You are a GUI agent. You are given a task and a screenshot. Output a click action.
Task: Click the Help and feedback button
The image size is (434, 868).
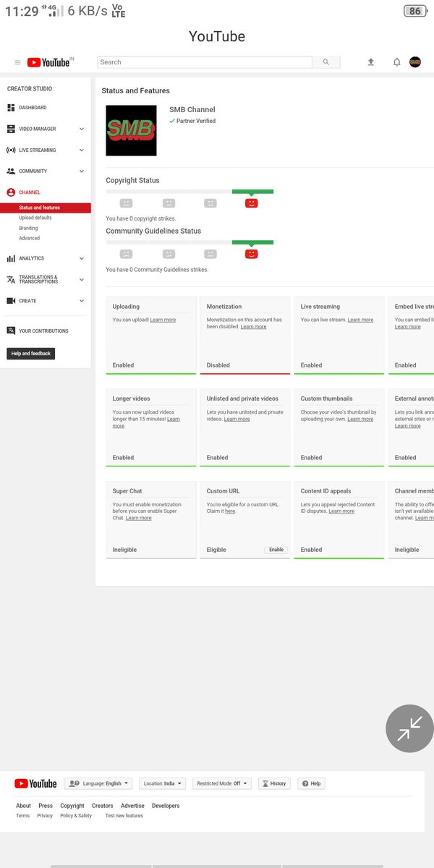pyautogui.click(x=30, y=354)
